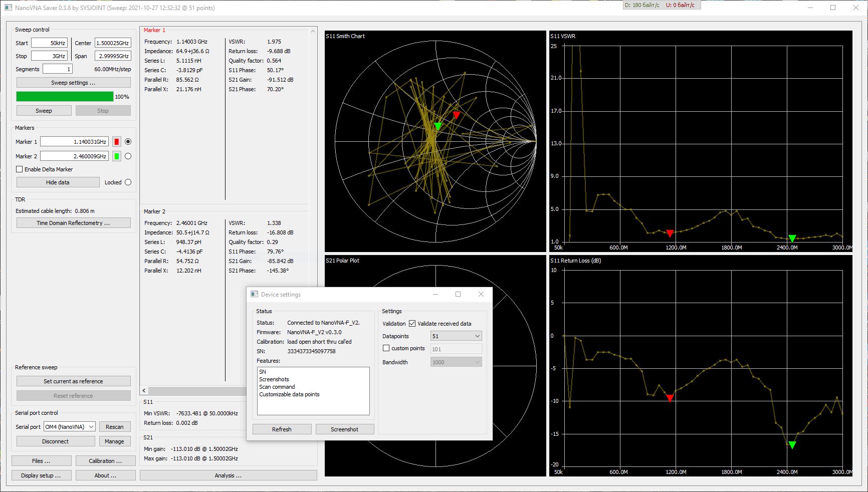The height and width of the screenshot is (492, 868).
Task: Click the Marker 1 VSWR value 1.975
Action: coord(274,42)
